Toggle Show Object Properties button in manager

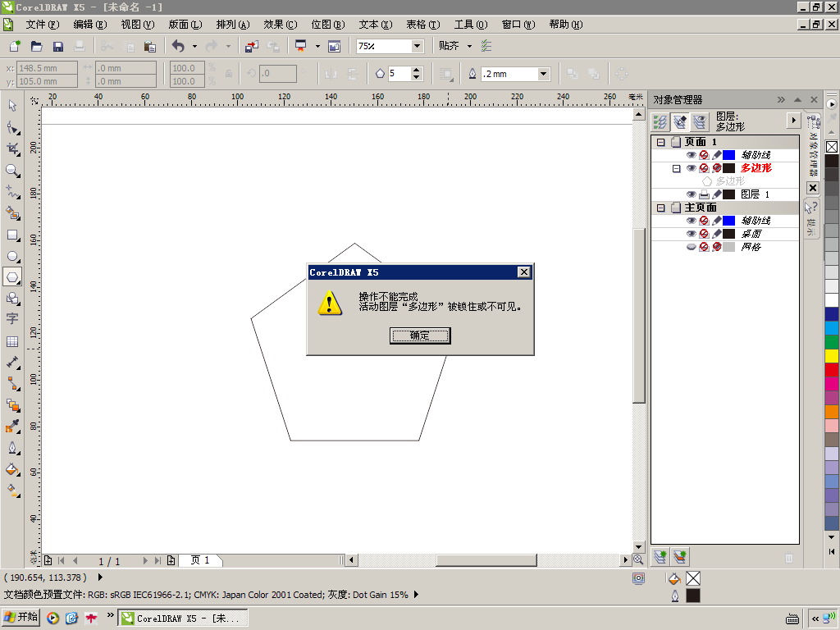[660, 122]
